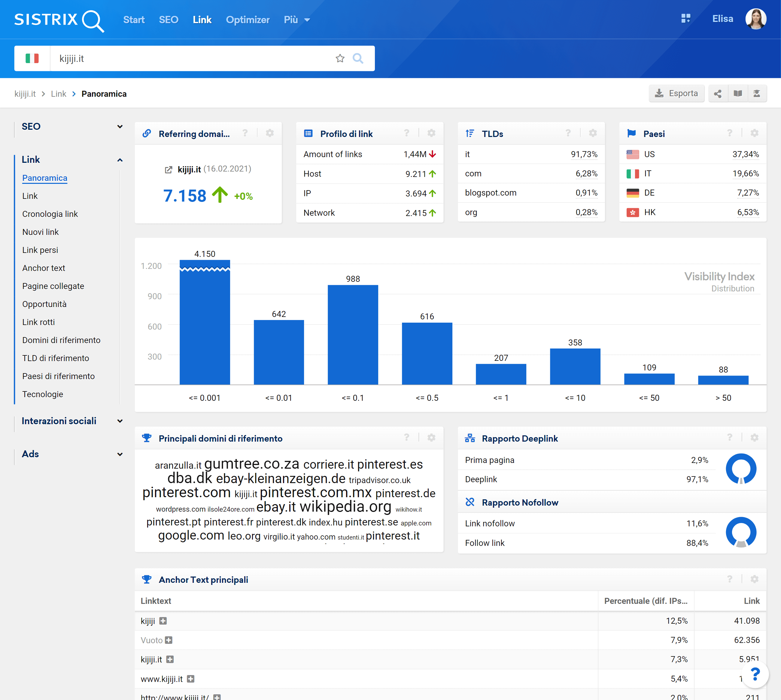Go to the Start tab
781x700 pixels.
pos(134,20)
